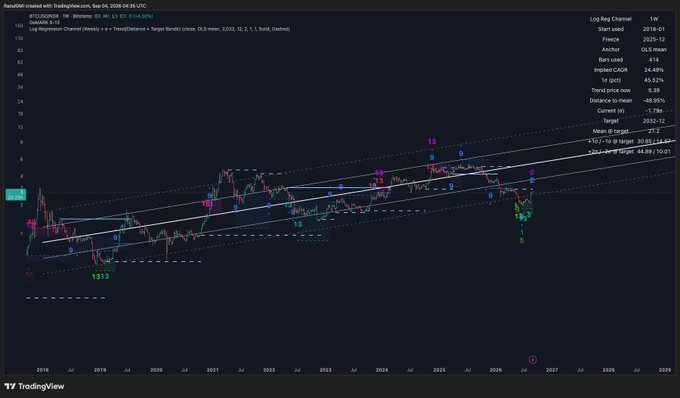Click the '2032-12' target value

coord(654,121)
